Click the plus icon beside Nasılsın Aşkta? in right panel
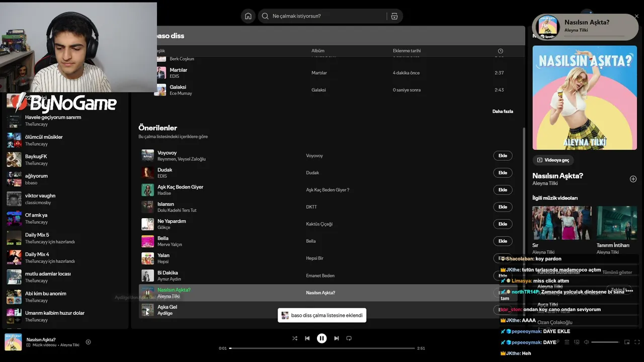This screenshot has width=644, height=362. pyautogui.click(x=633, y=179)
